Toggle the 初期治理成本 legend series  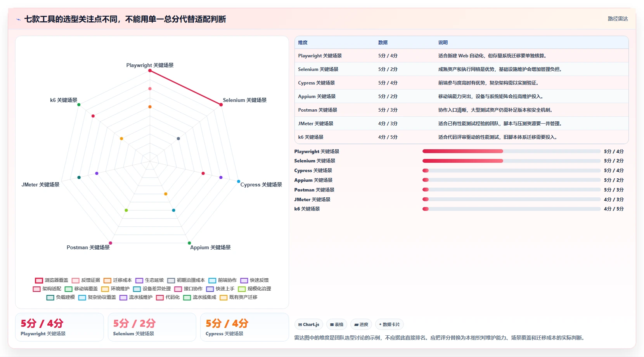[x=186, y=280]
